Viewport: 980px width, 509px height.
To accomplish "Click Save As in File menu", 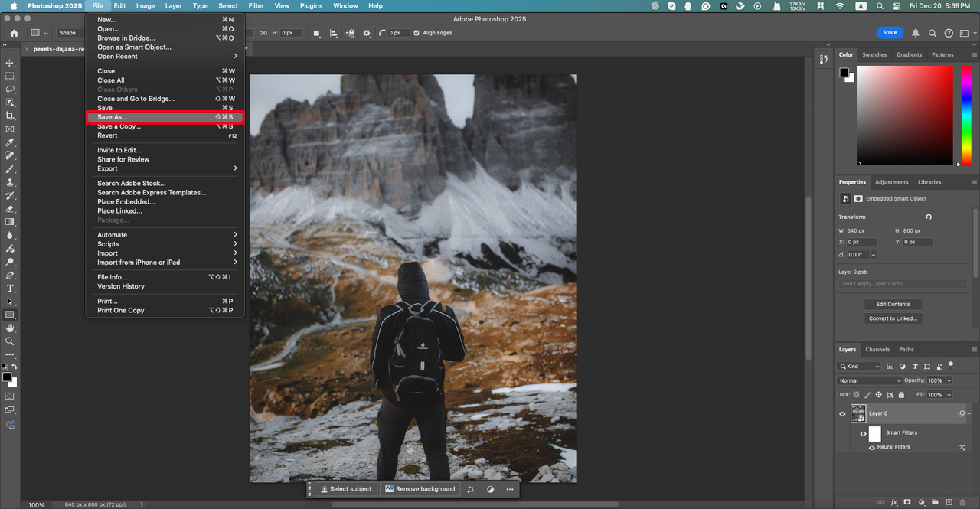I will coord(165,117).
